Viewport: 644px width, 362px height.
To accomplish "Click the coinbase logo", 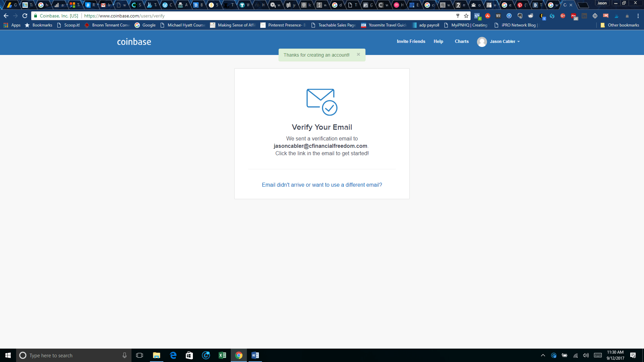I will coord(134,42).
